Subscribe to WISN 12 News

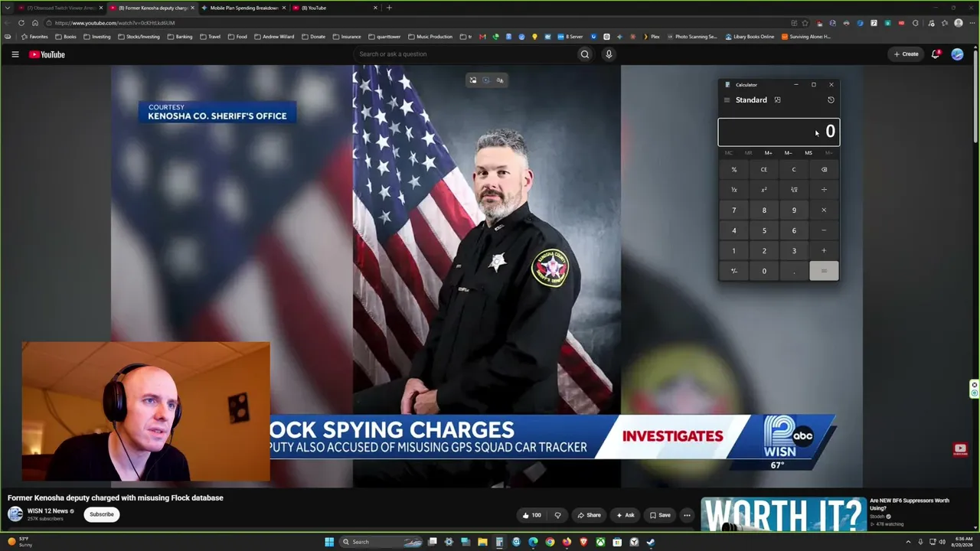click(x=102, y=514)
